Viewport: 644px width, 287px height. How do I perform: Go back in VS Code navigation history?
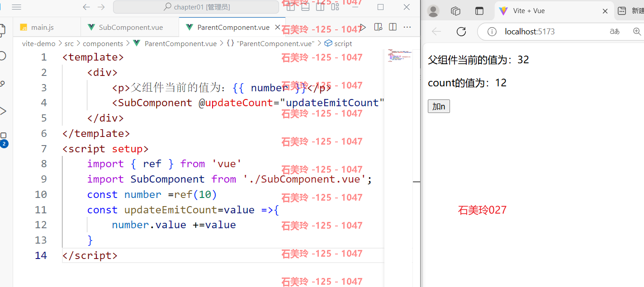(86, 7)
